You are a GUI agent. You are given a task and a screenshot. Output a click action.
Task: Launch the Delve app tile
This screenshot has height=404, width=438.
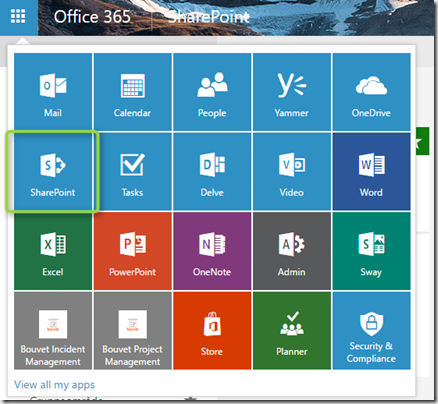click(212, 172)
